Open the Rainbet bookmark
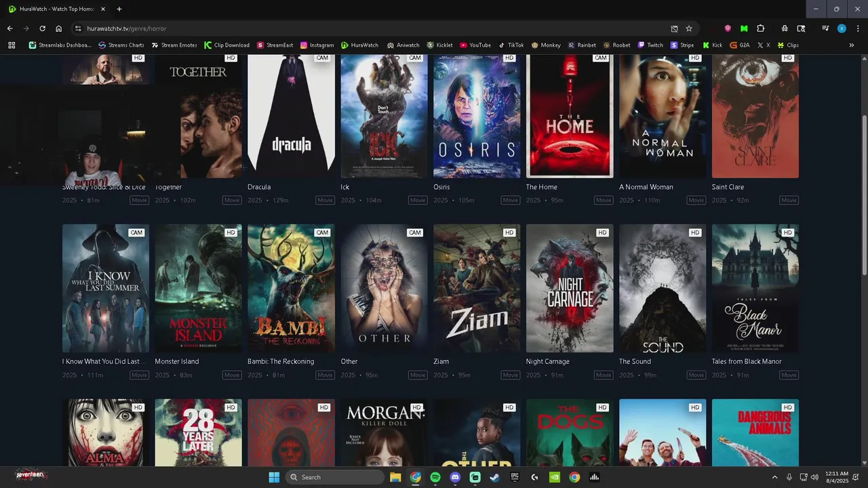This screenshot has height=488, width=868. 582,45
